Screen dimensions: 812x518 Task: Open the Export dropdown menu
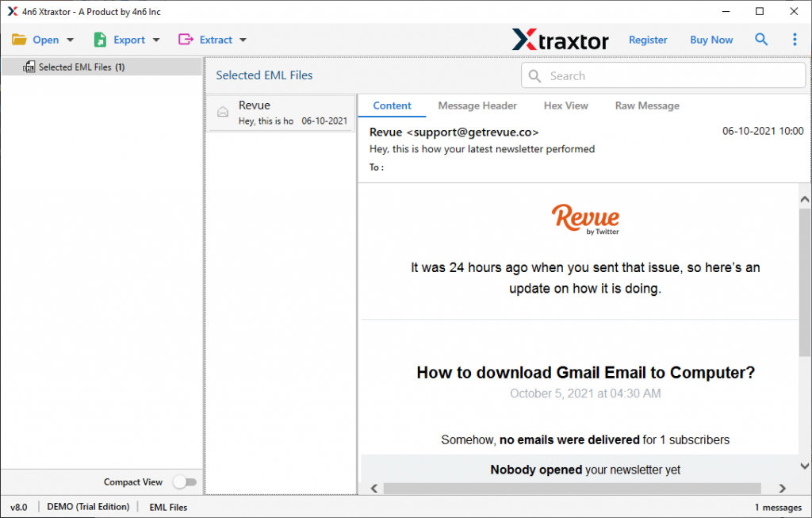tap(156, 39)
